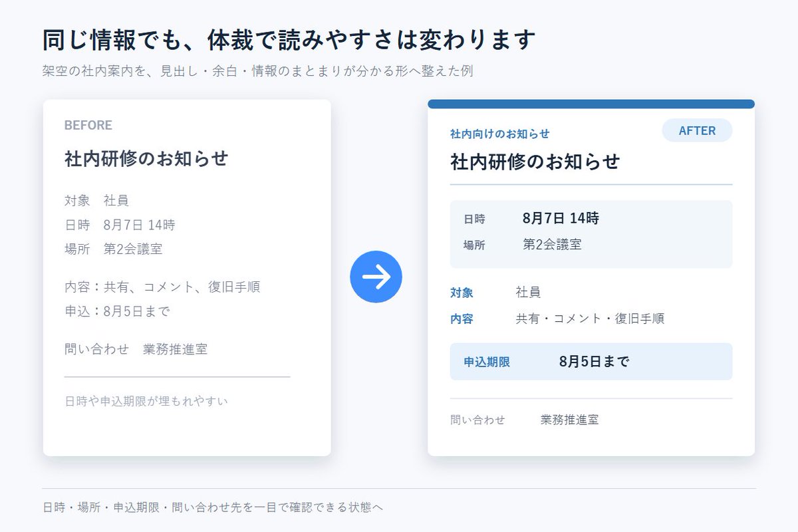The height and width of the screenshot is (532, 798).
Task: Click the AFTER badge
Action: point(697,130)
